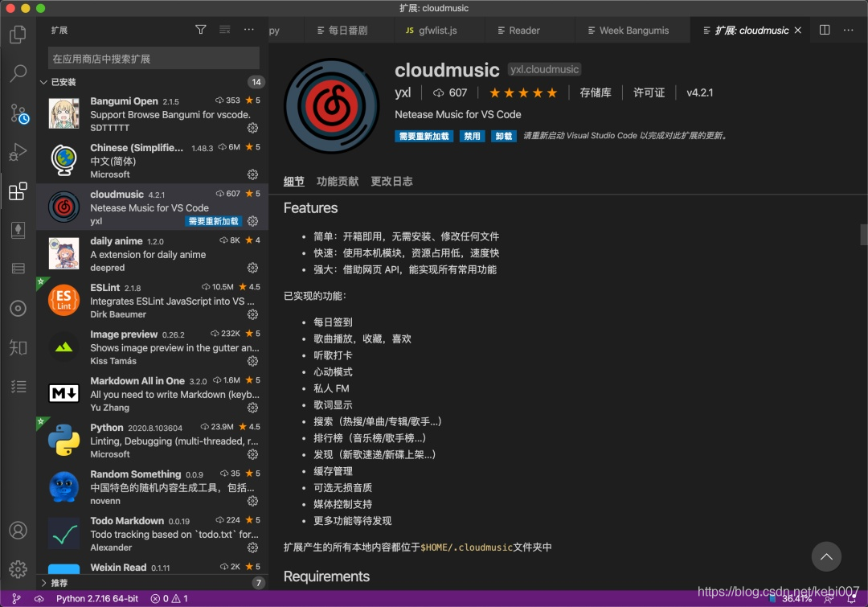Click 卸载 to uninstall cloudmusic

(x=506, y=136)
